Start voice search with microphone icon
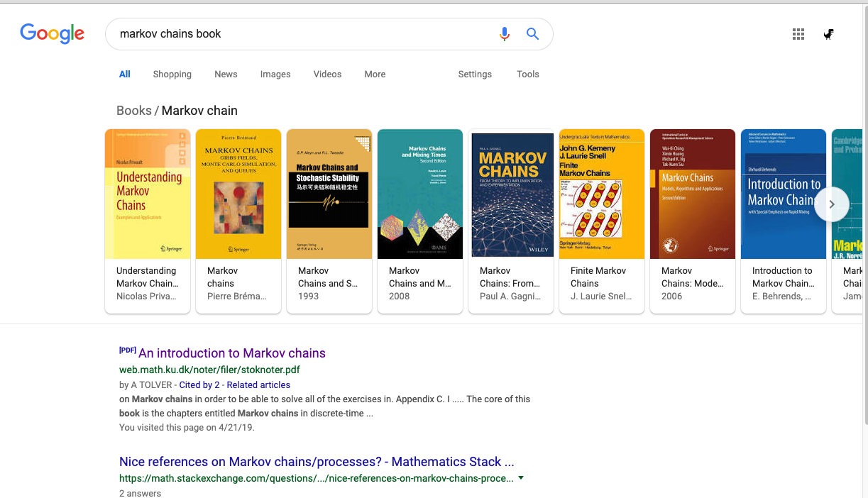This screenshot has width=868, height=498. coord(504,34)
